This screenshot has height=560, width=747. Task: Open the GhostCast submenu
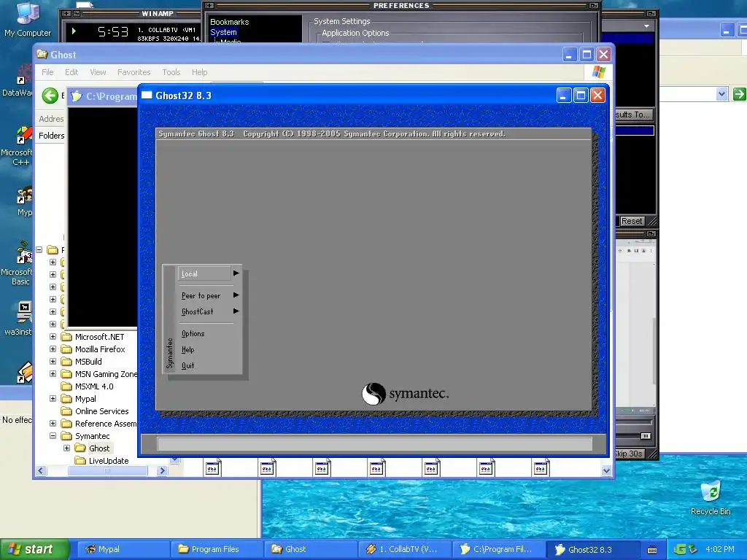point(209,311)
